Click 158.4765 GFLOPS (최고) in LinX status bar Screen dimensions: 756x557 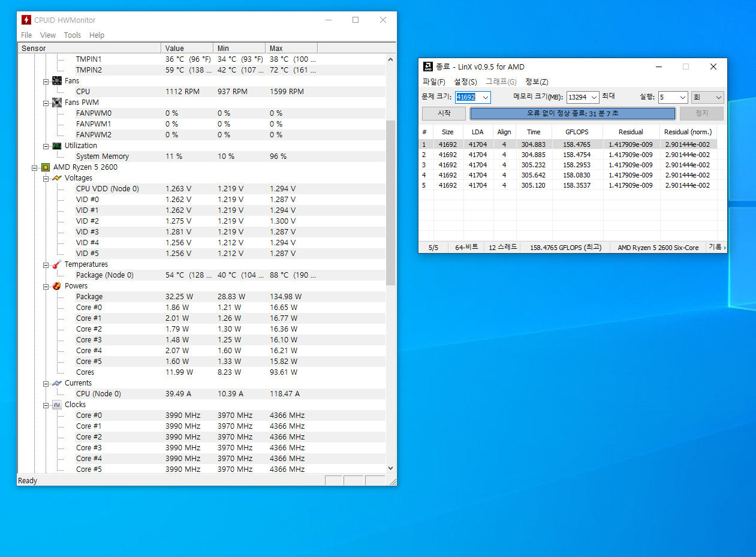click(565, 248)
